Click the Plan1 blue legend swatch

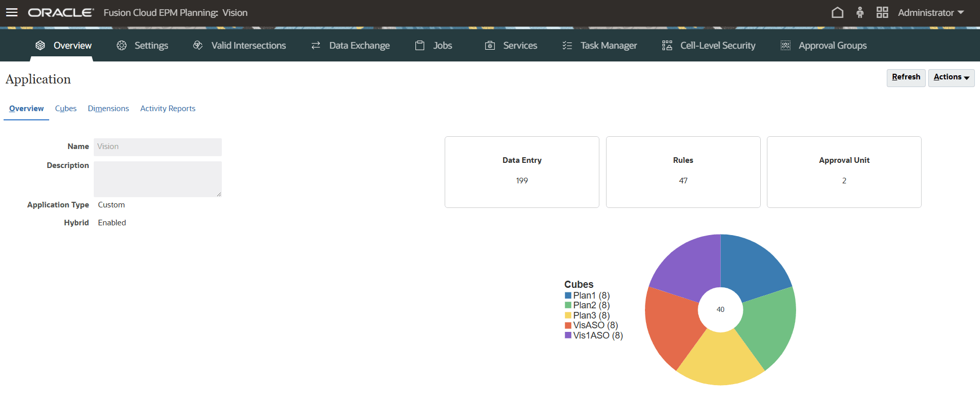(568, 296)
